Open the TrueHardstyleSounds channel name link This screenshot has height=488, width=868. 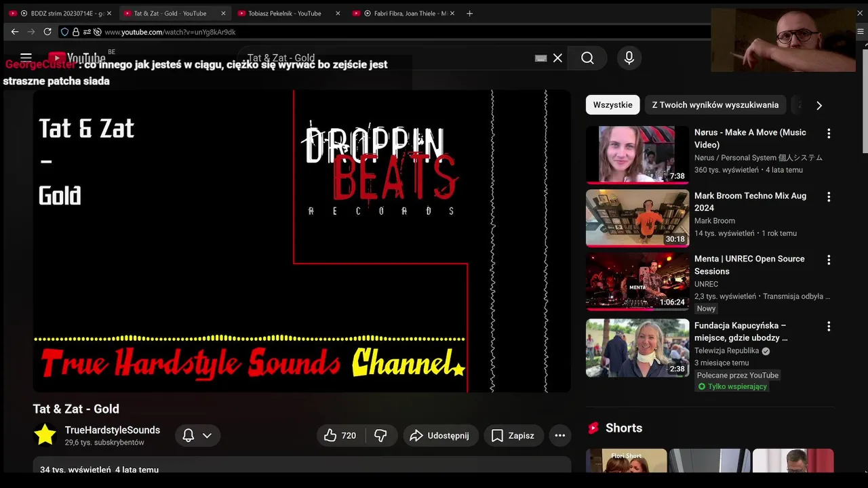(x=113, y=430)
